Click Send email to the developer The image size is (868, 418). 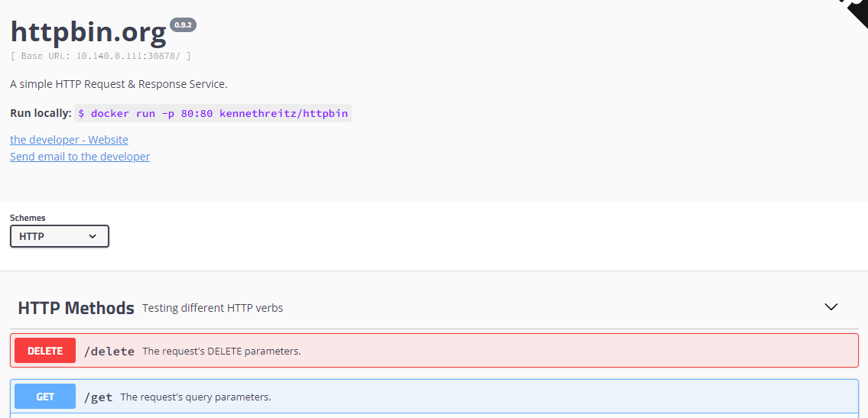pos(80,157)
